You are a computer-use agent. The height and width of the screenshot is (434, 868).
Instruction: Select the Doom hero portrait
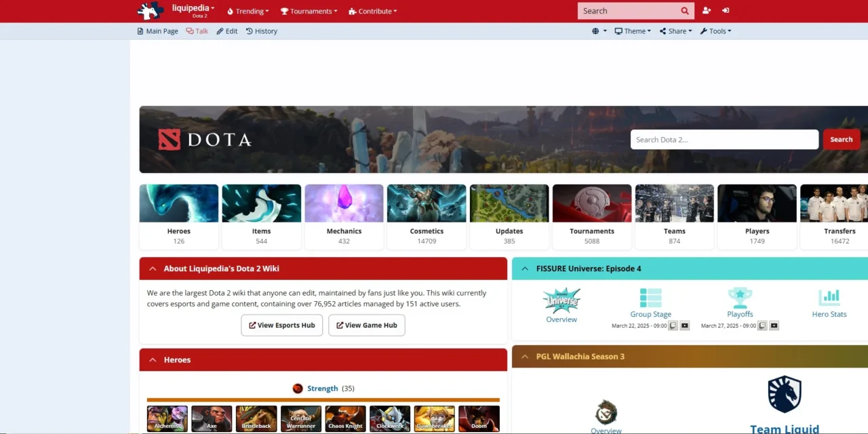(x=479, y=419)
